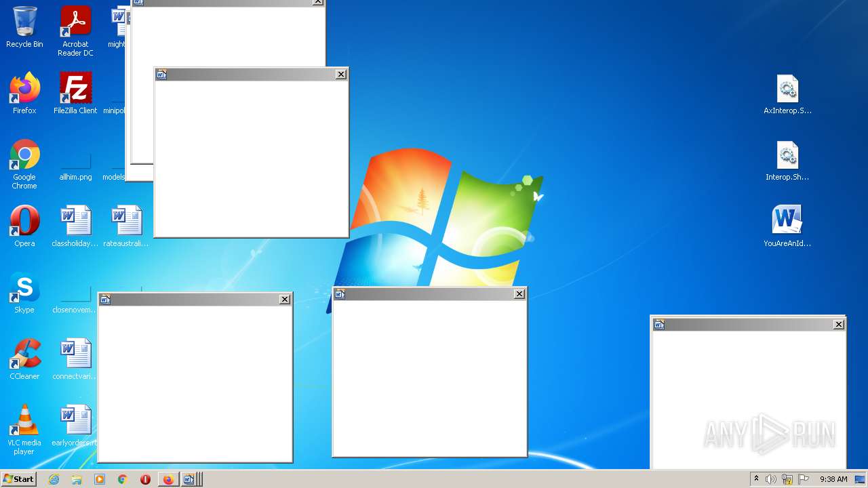868x488 pixels.
Task: Open Chrome from the taskbar
Action: [x=122, y=479]
